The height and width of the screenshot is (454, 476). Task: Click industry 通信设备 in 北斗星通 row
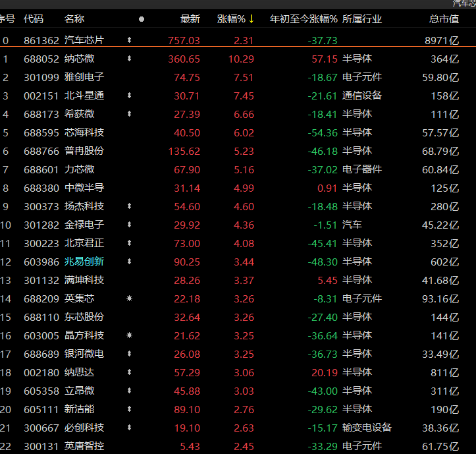point(362,96)
